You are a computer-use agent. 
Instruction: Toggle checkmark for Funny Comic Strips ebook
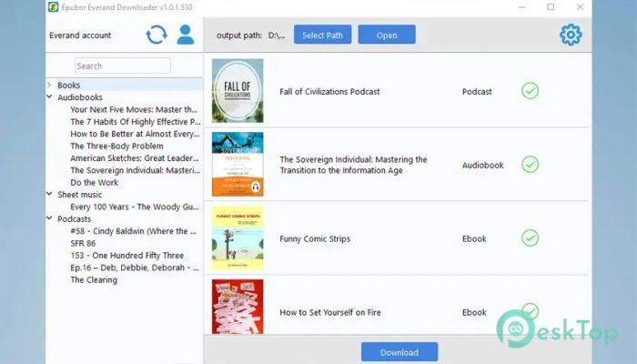(x=530, y=238)
